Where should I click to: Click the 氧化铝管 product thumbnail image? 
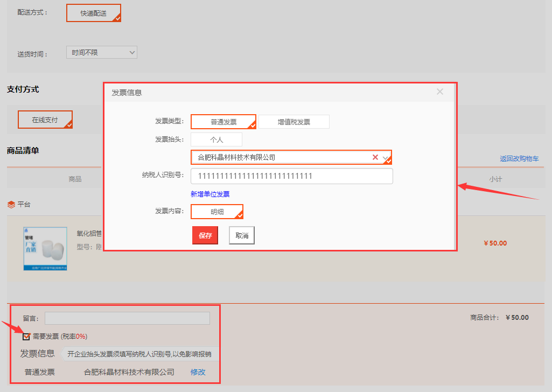pos(45,249)
